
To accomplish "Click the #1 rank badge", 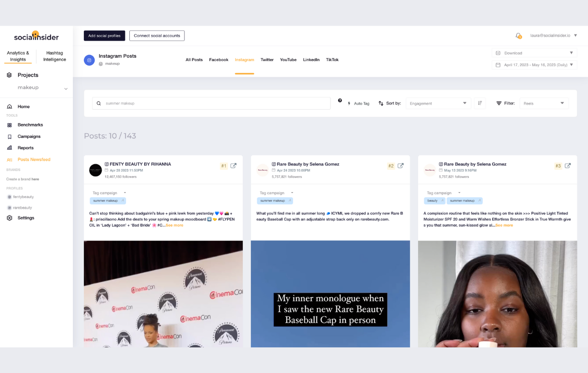I will [x=224, y=166].
